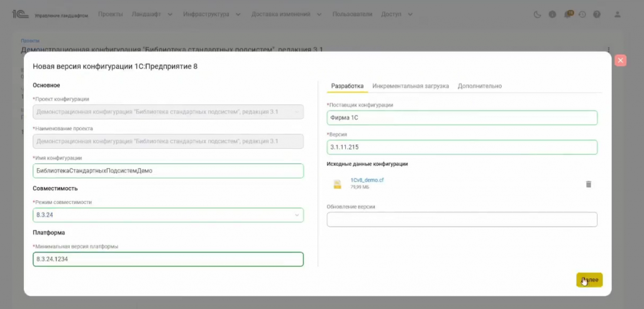Image resolution: width=644 pixels, height=309 pixels.
Task: Open the notifications icon with badge
Action: point(568,14)
